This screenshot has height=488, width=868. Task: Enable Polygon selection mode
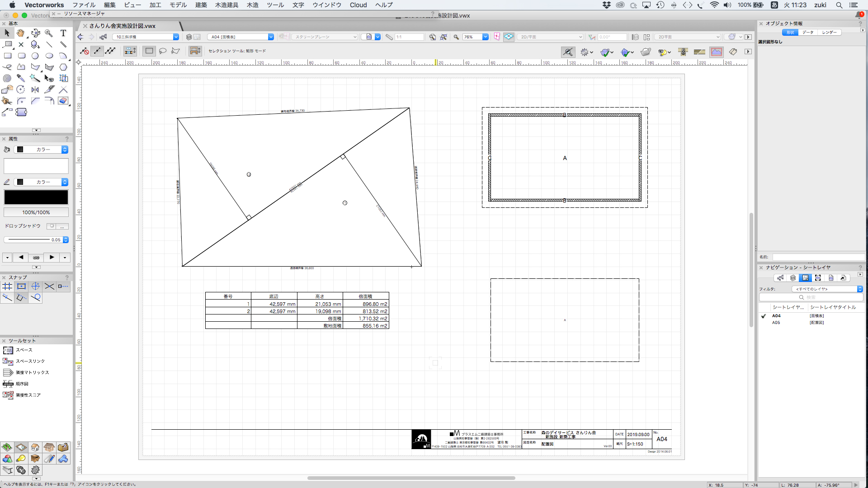(176, 51)
